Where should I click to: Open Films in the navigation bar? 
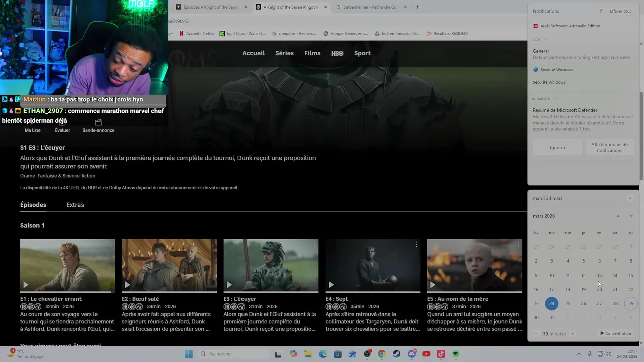pos(312,53)
